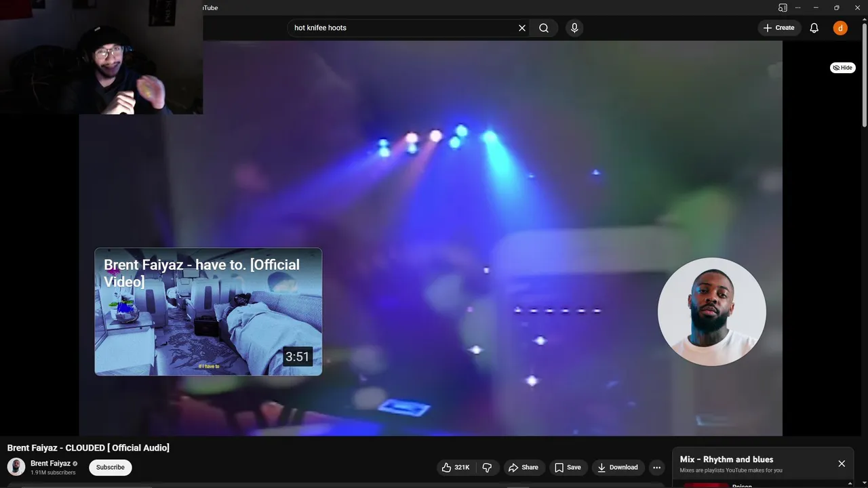The image size is (868, 488).
Task: Click the 'Mix - Rhythm and blues' heading
Action: coord(726,460)
